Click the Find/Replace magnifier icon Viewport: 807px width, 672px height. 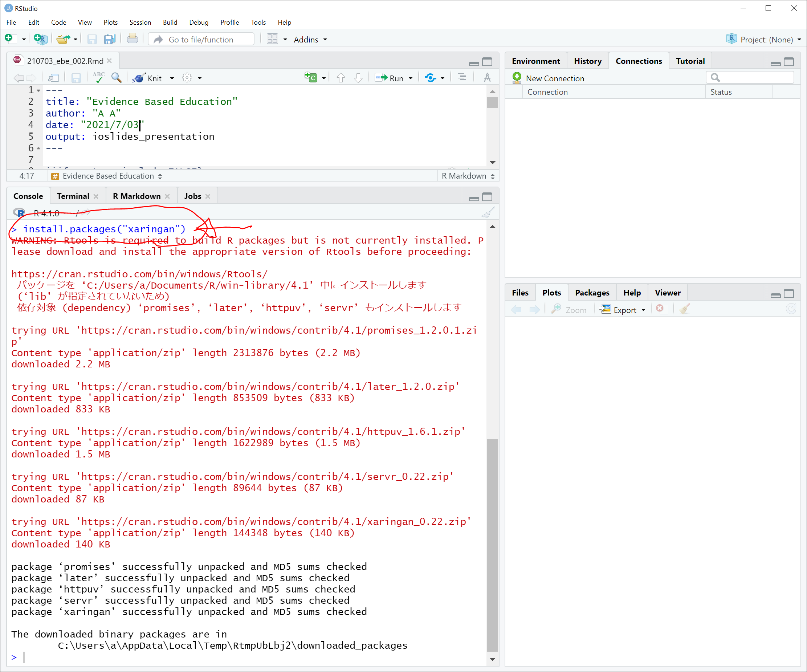(116, 78)
